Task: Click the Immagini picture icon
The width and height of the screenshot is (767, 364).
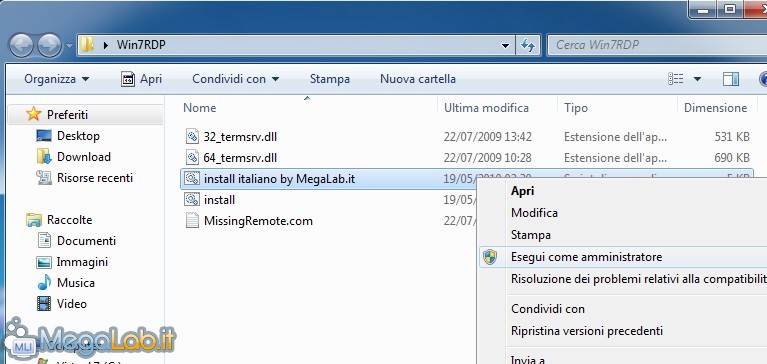Action: [44, 262]
